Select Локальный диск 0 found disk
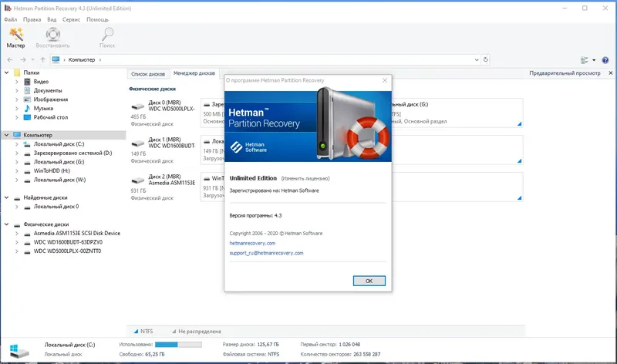 (x=56, y=207)
